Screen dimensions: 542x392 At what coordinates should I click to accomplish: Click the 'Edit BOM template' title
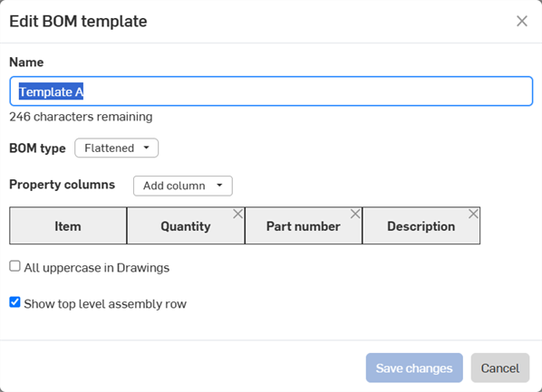pos(78,21)
